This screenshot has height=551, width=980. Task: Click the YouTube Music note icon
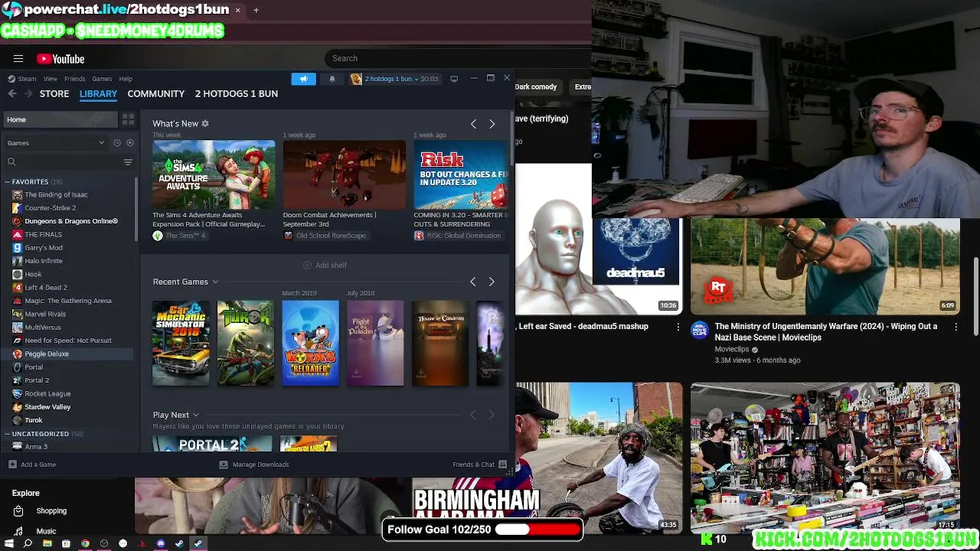click(19, 531)
